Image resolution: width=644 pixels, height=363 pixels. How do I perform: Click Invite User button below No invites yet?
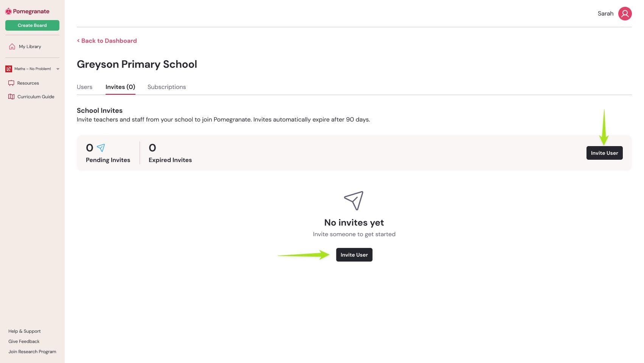(354, 255)
